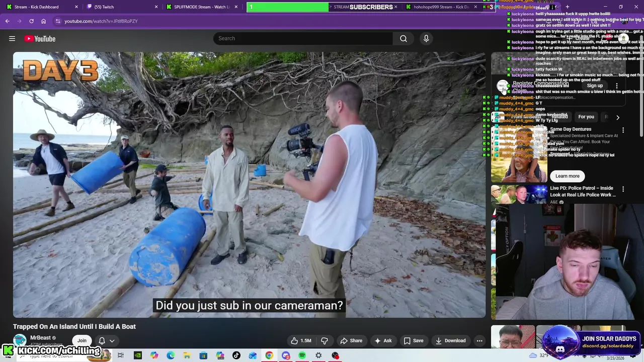Image resolution: width=644 pixels, height=362 pixels.
Task: Download the video with Download button
Action: [x=450, y=340]
